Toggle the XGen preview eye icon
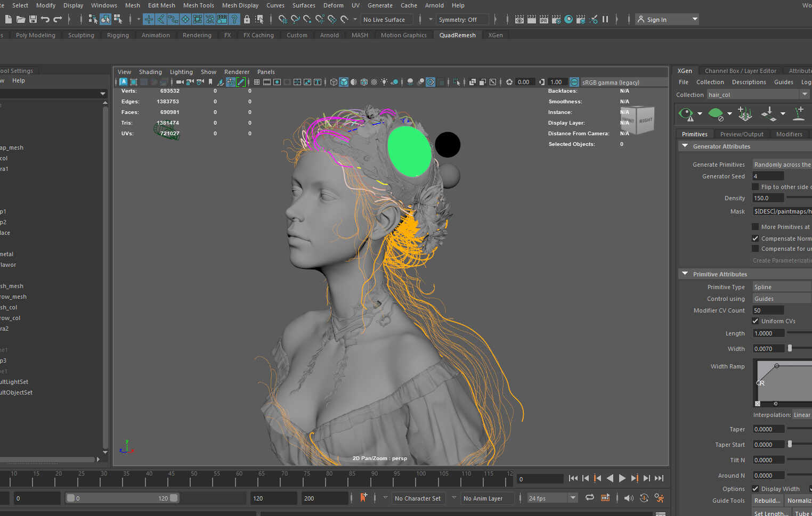 686,113
